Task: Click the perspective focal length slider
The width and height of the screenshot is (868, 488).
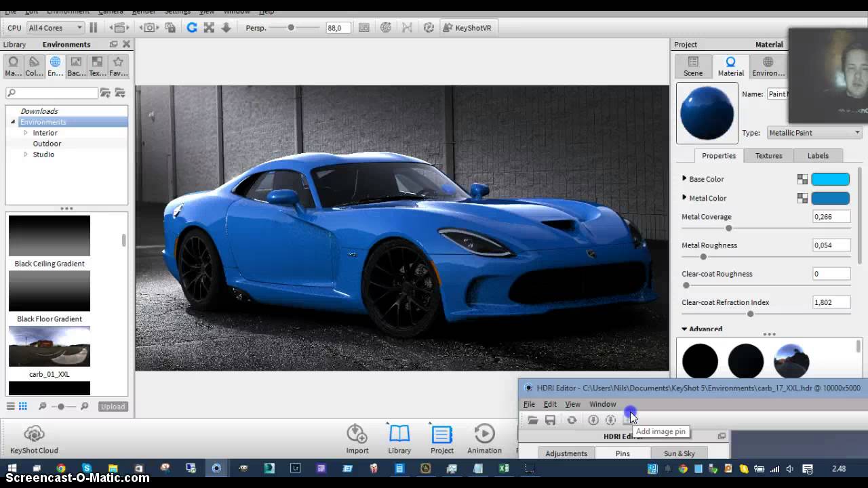Action: [294, 28]
